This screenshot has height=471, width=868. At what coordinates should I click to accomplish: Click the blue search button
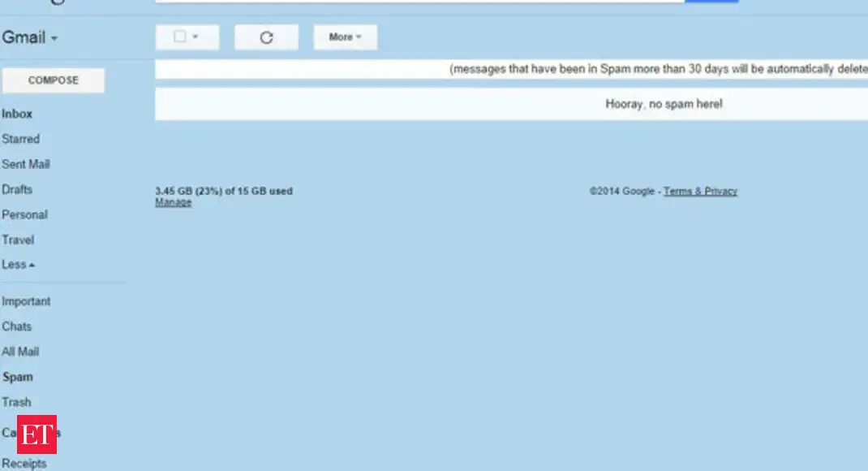pos(711,1)
